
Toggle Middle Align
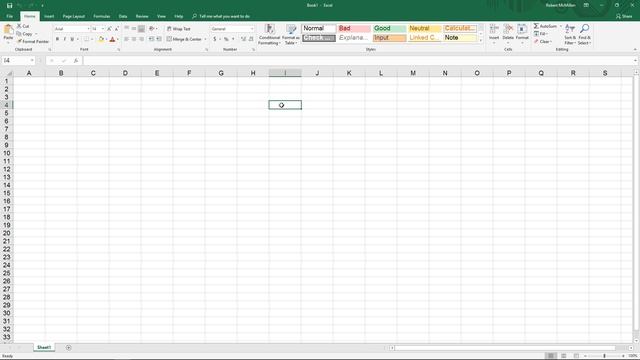(x=134, y=29)
